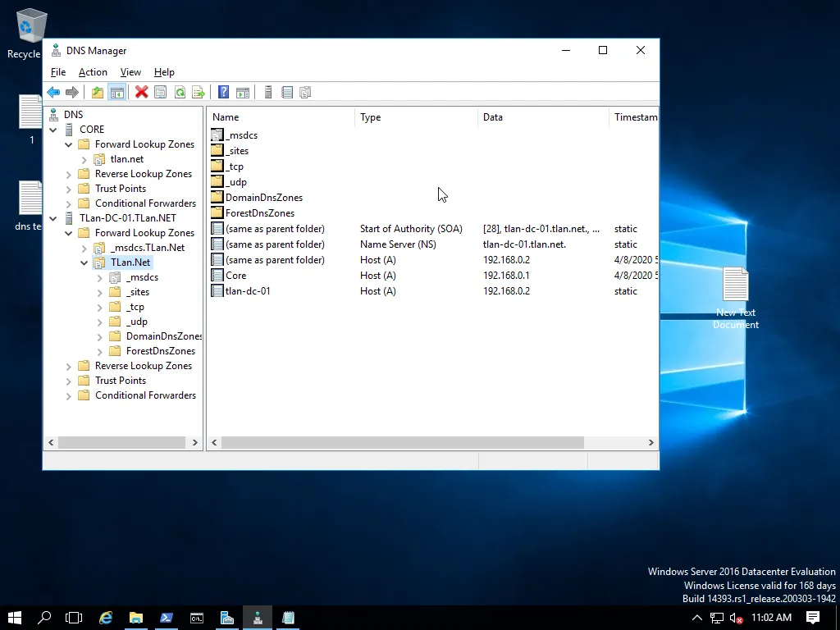The height and width of the screenshot is (630, 840).
Task: Toggle Show/Hide Console Tree icon
Action: [116, 92]
